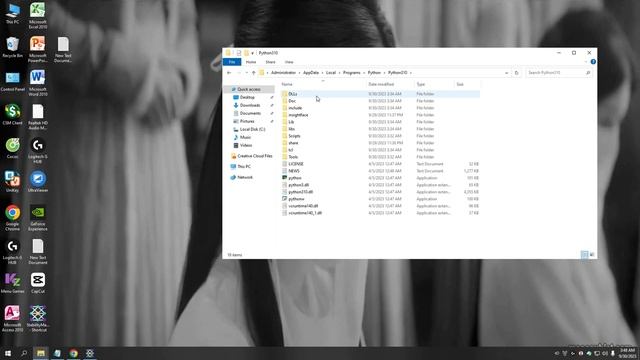Open taskbar clock and date

coord(627,353)
